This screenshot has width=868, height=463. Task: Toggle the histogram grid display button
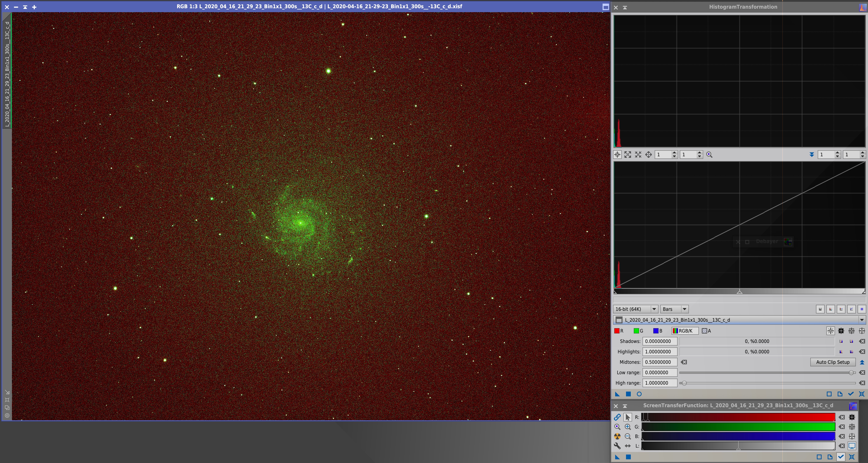coord(862,309)
